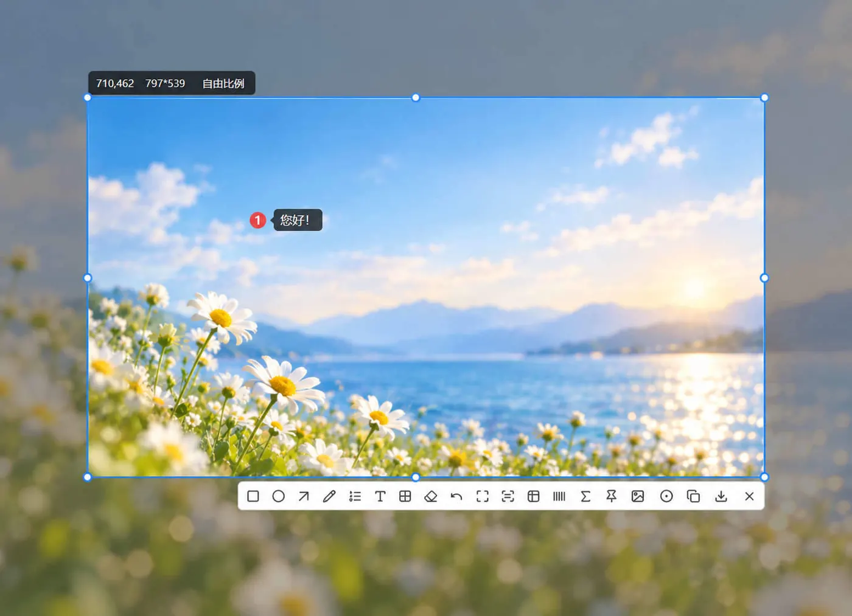Viewport: 852px width, 616px height.
Task: Click the left-middle selection handle
Action: tap(88, 278)
